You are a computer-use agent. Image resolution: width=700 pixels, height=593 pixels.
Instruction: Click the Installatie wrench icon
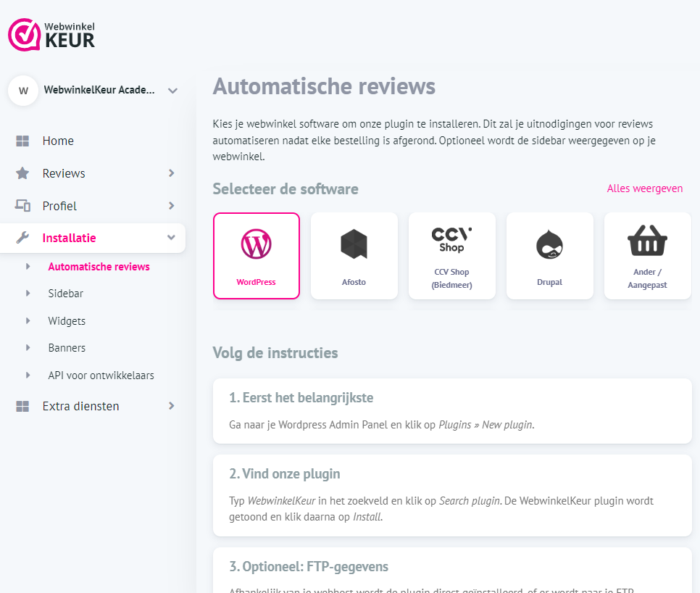22,238
